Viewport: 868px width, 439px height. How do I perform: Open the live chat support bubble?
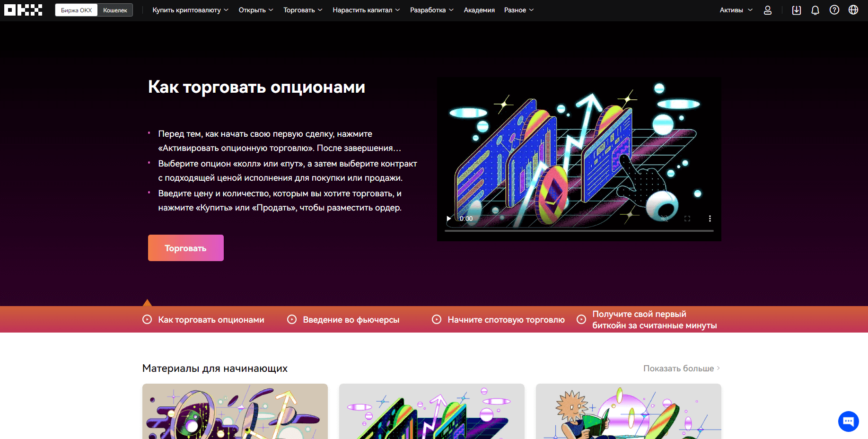[848, 421]
